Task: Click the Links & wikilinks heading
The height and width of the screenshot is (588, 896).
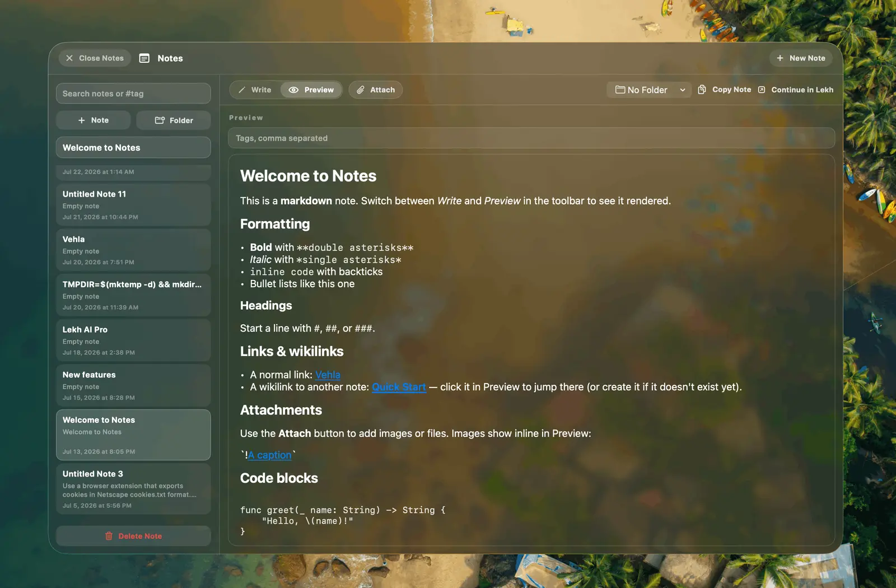Action: [x=292, y=352]
